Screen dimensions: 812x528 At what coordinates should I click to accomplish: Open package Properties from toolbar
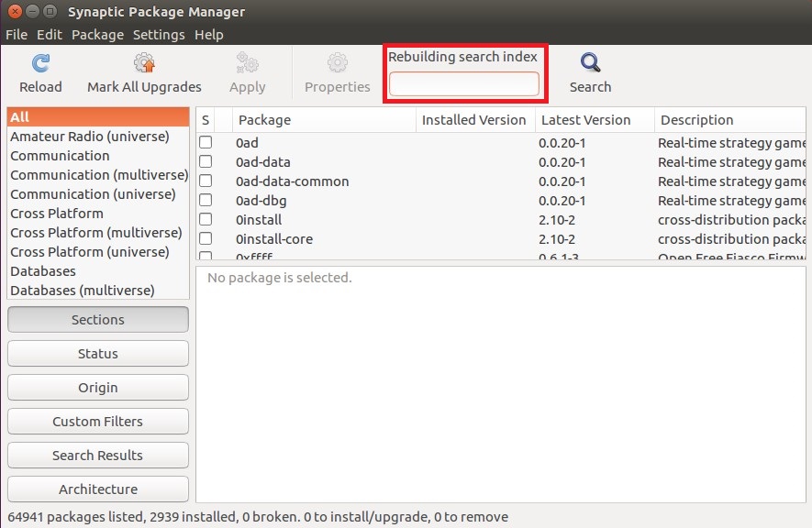tap(337, 73)
